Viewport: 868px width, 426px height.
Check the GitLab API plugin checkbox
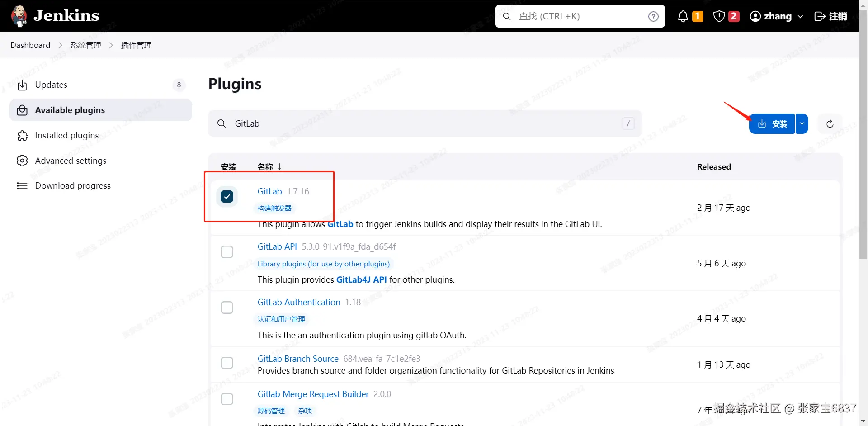pos(227,252)
